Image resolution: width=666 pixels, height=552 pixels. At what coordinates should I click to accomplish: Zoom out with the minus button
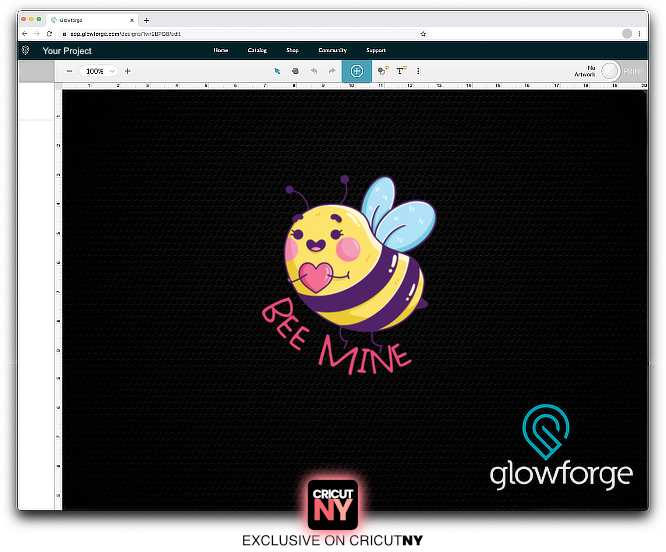pos(70,71)
